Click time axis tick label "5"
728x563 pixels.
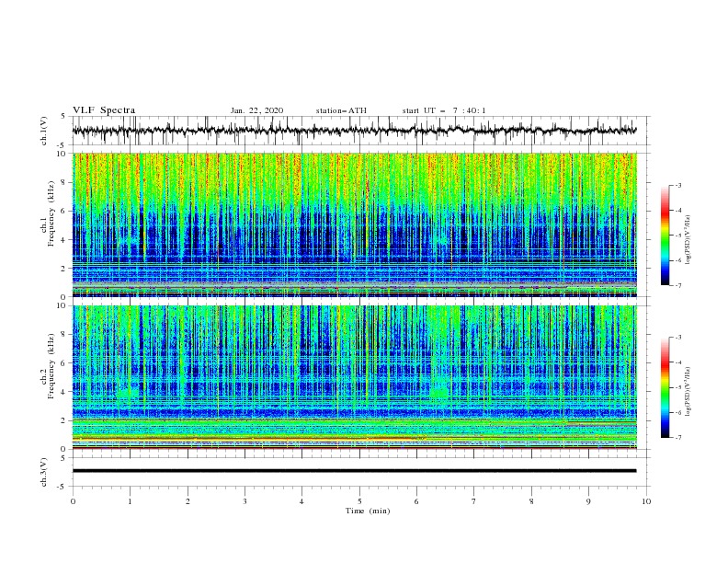359,501
